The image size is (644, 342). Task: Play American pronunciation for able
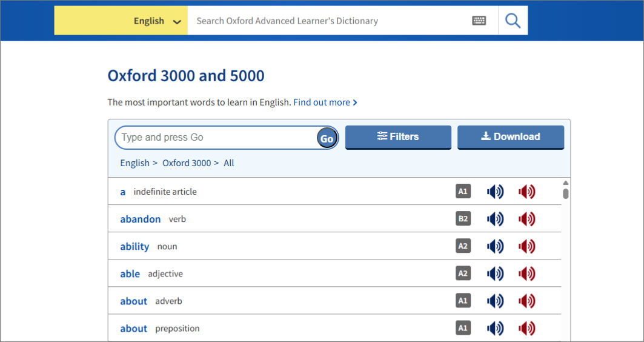[x=527, y=273]
